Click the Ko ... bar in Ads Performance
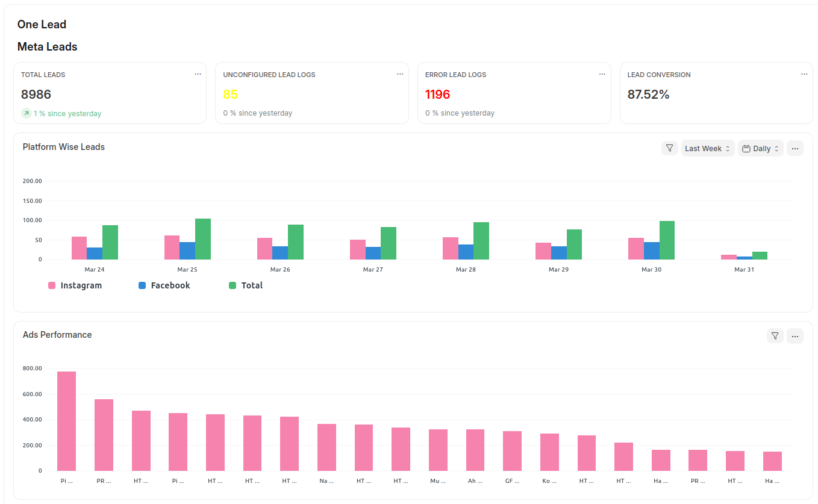Image resolution: width=818 pixels, height=504 pixels. tap(549, 452)
